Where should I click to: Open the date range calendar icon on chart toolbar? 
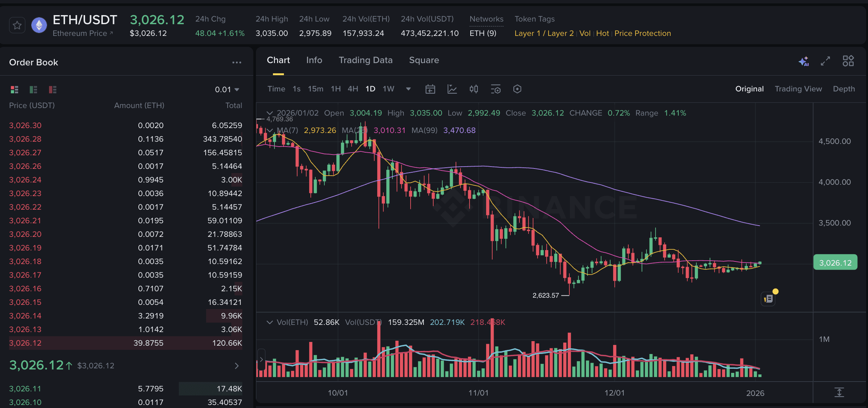click(x=430, y=89)
